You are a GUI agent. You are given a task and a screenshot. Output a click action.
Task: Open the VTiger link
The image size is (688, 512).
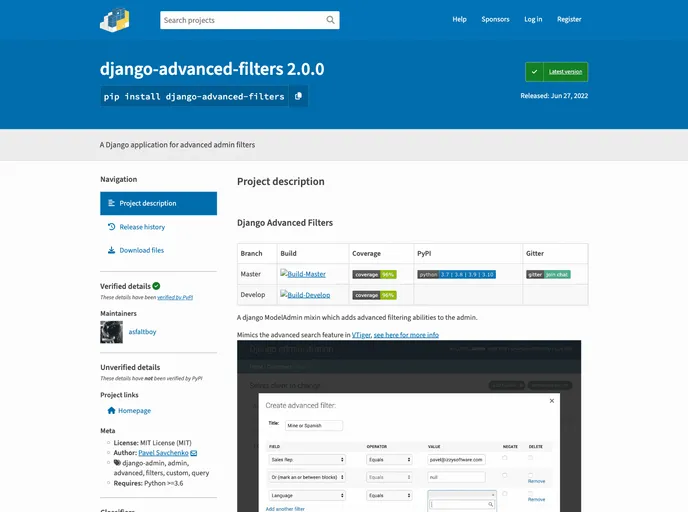(361, 335)
